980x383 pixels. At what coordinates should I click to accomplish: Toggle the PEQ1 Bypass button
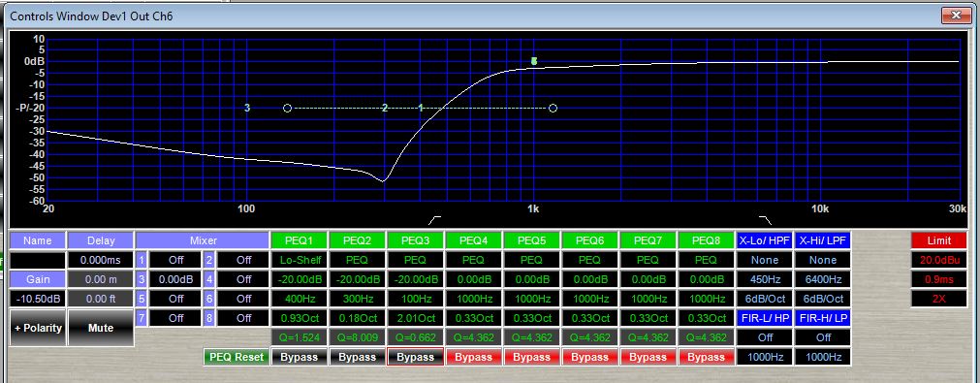click(299, 358)
